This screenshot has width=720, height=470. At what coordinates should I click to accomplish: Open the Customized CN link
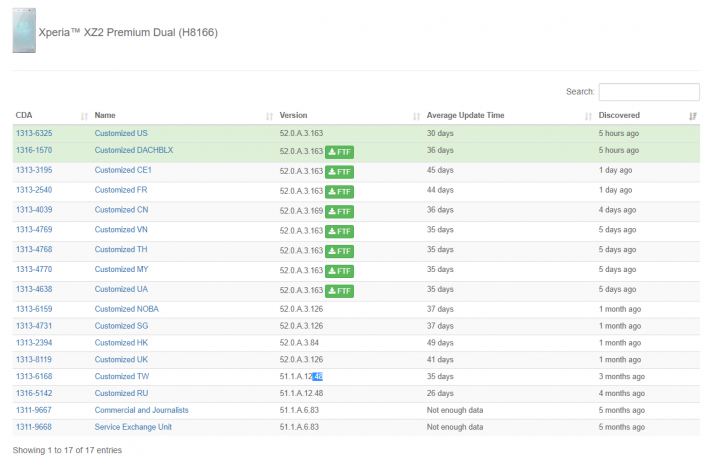121,210
